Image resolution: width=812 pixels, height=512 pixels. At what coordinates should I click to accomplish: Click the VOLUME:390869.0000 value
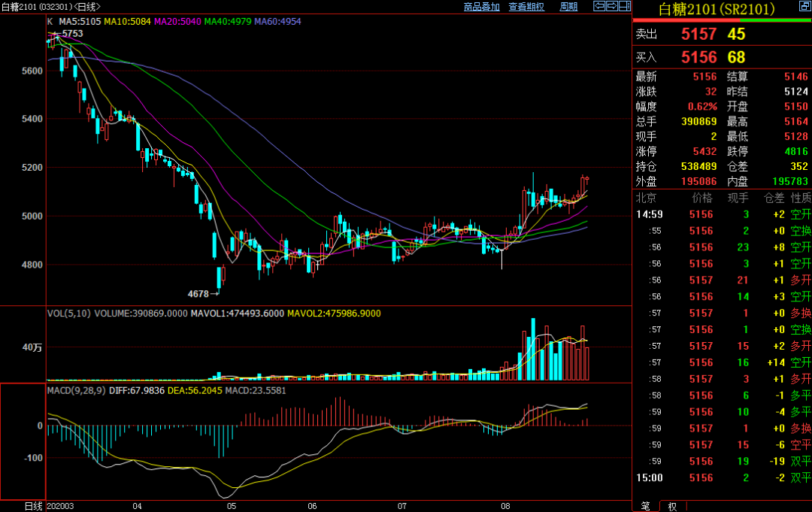[141, 314]
